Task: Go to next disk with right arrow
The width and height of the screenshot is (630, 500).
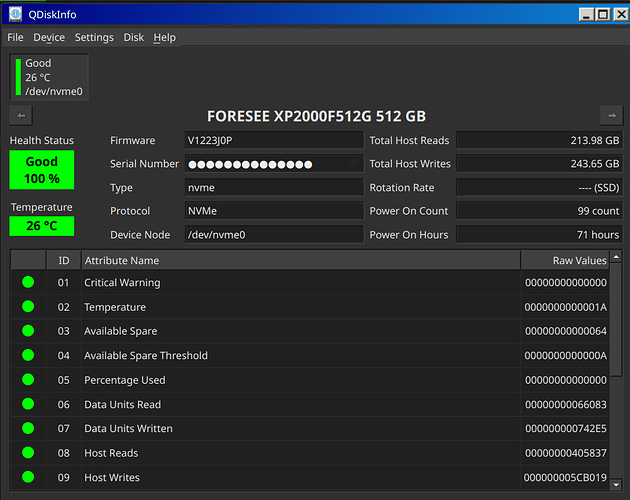Action: (612, 116)
